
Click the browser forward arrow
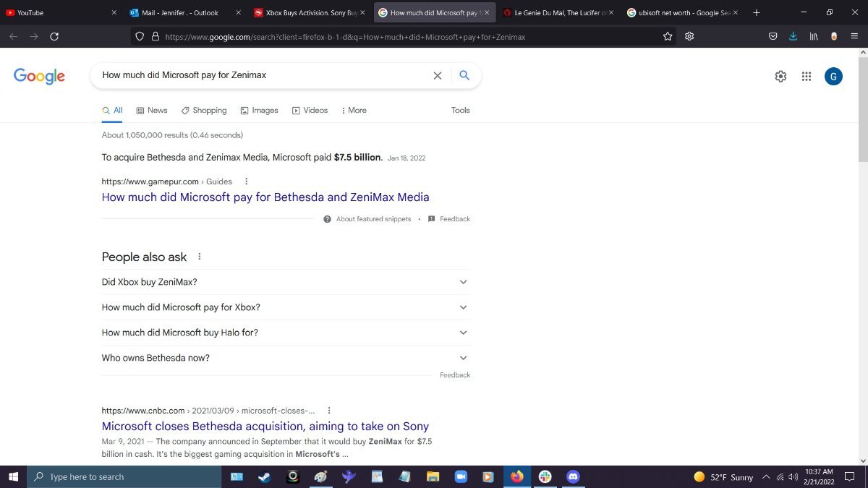[33, 36]
